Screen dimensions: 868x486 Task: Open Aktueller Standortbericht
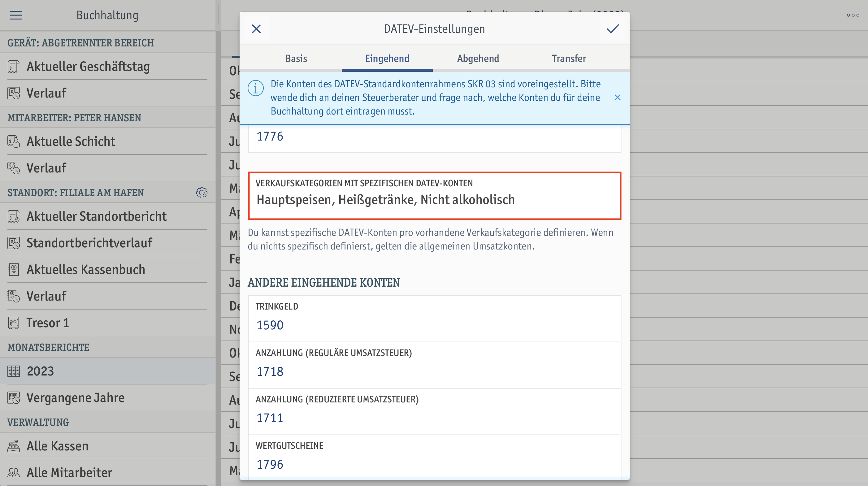[108, 216]
